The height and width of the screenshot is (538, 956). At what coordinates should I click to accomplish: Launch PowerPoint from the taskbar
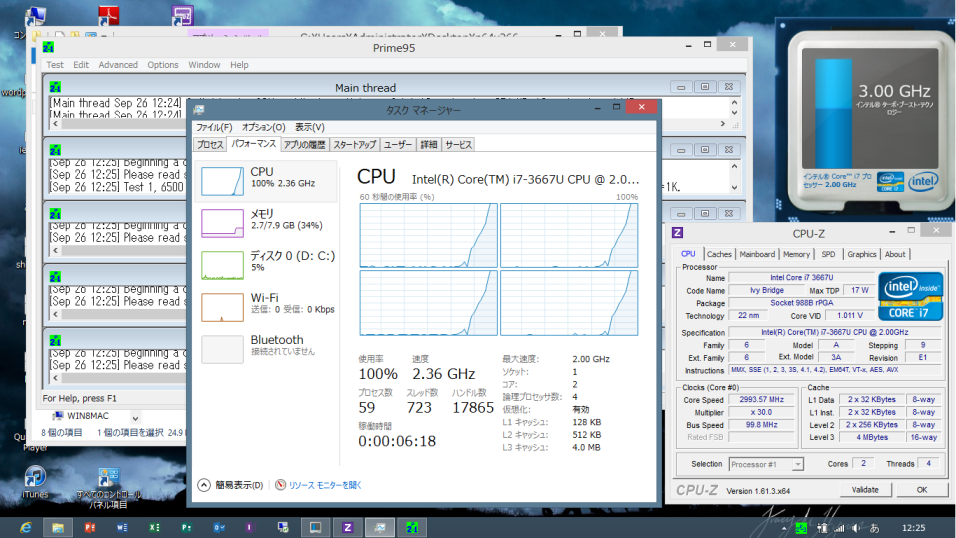coord(90,528)
